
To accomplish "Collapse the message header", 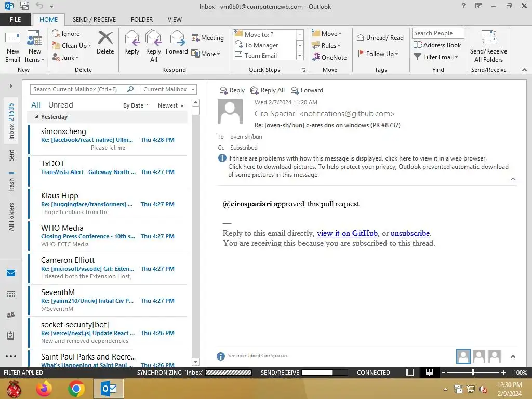I will [x=513, y=179].
